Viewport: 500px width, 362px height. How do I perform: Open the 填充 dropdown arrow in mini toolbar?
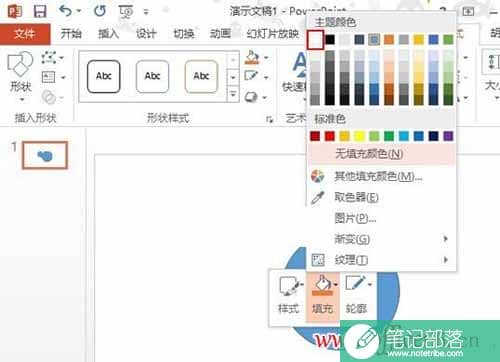[x=335, y=285]
